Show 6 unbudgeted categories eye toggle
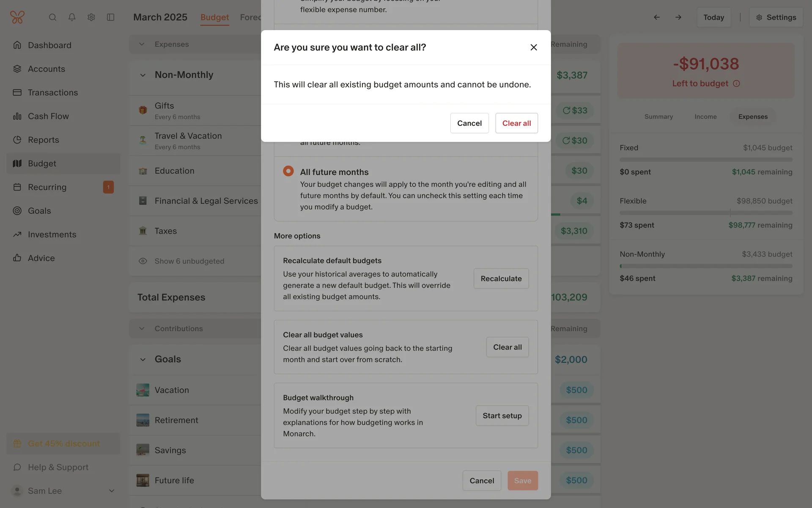 143,261
